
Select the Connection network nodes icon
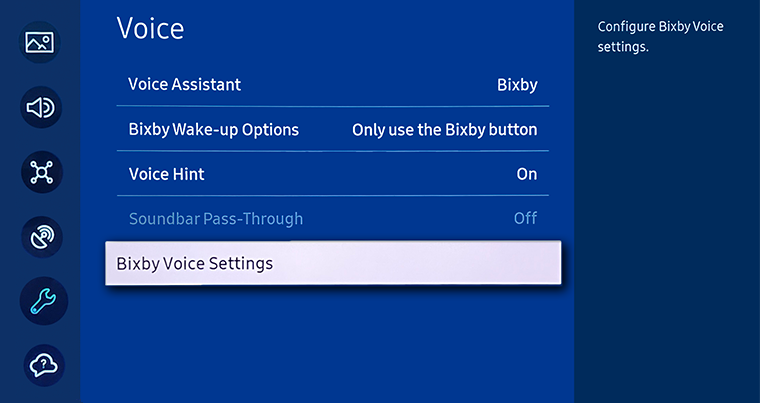42,172
